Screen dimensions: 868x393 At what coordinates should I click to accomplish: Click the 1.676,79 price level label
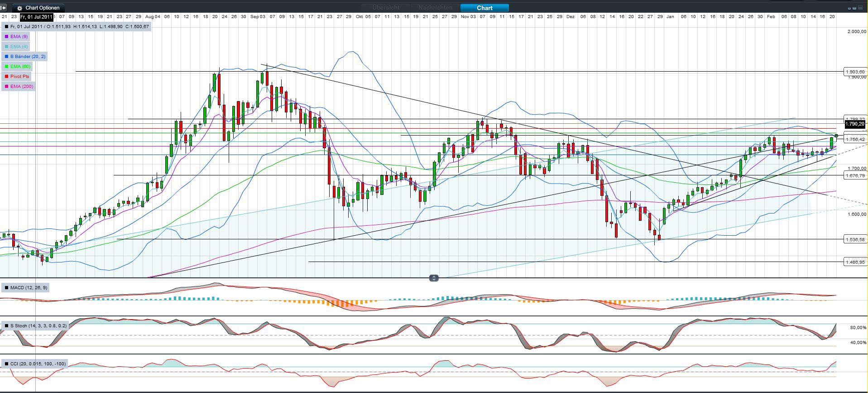(x=855, y=175)
